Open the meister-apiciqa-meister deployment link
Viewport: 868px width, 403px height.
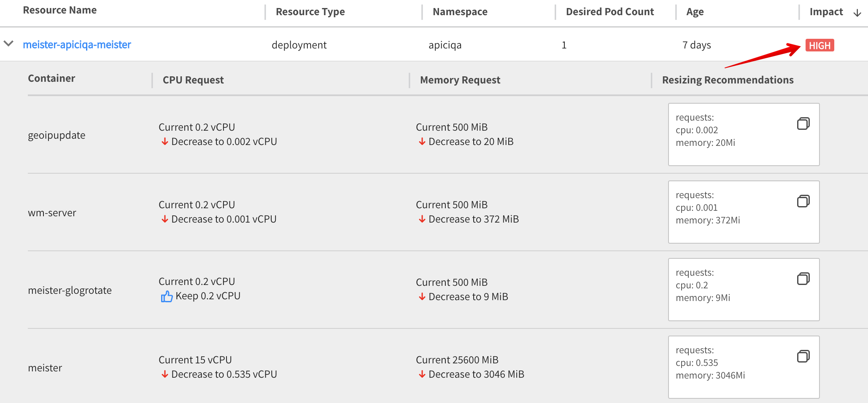(x=77, y=45)
